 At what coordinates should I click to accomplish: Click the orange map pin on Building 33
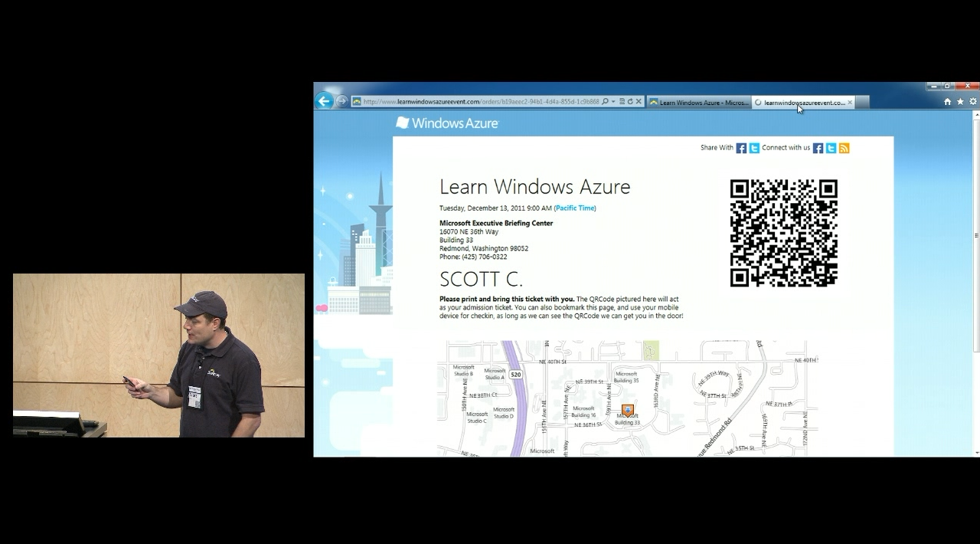(x=628, y=411)
